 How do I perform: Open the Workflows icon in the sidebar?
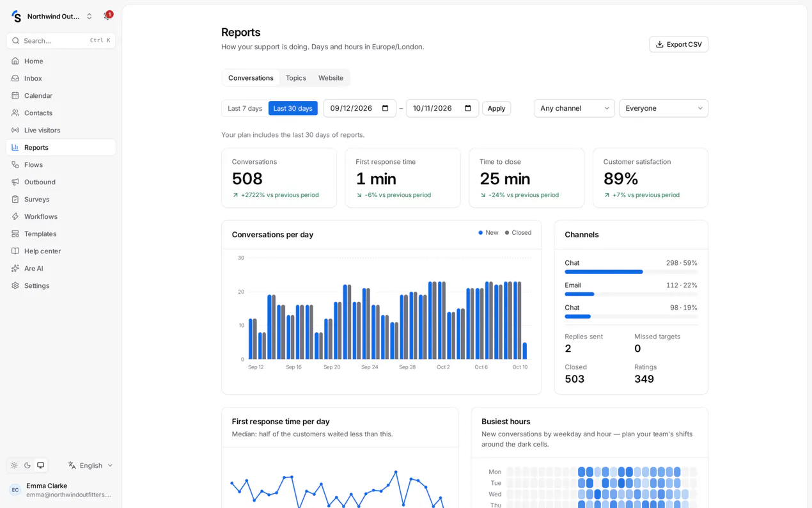[15, 216]
